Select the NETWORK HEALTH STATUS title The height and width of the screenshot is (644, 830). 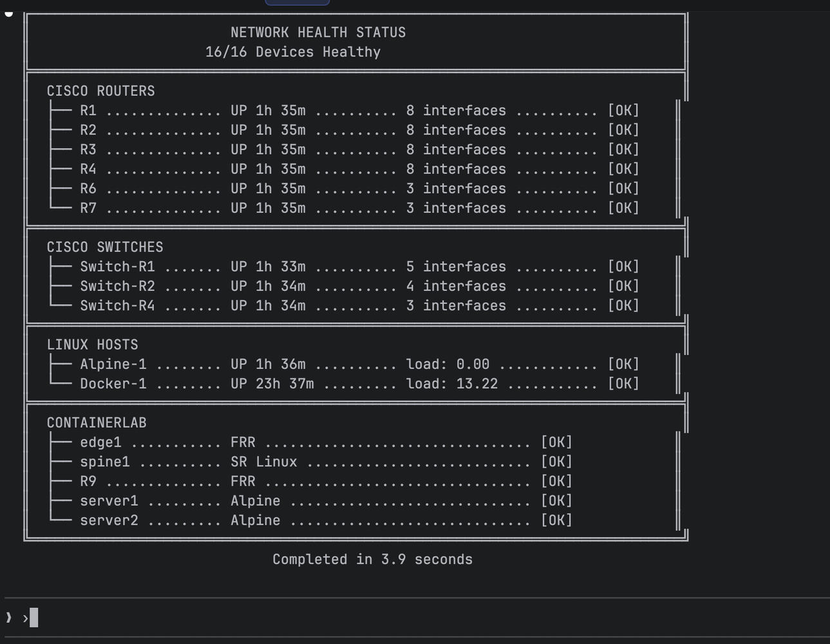pyautogui.click(x=318, y=32)
